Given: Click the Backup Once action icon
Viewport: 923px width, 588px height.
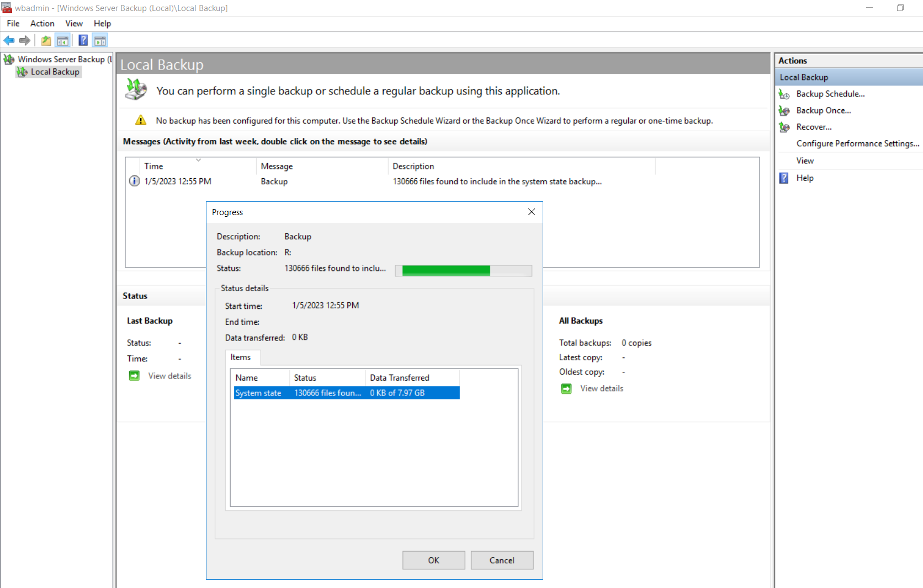Looking at the screenshot, I should [784, 111].
